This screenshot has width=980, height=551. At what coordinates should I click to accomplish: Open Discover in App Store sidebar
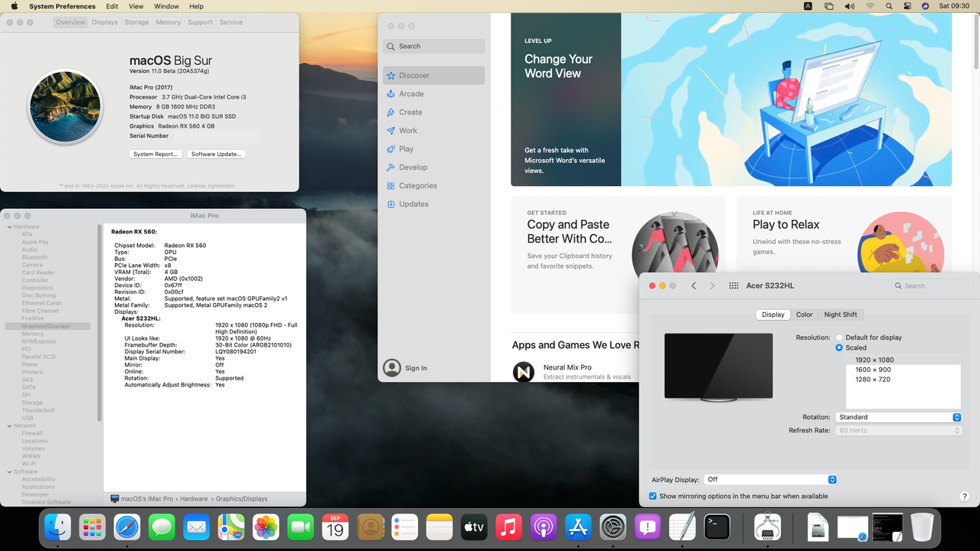click(x=433, y=75)
